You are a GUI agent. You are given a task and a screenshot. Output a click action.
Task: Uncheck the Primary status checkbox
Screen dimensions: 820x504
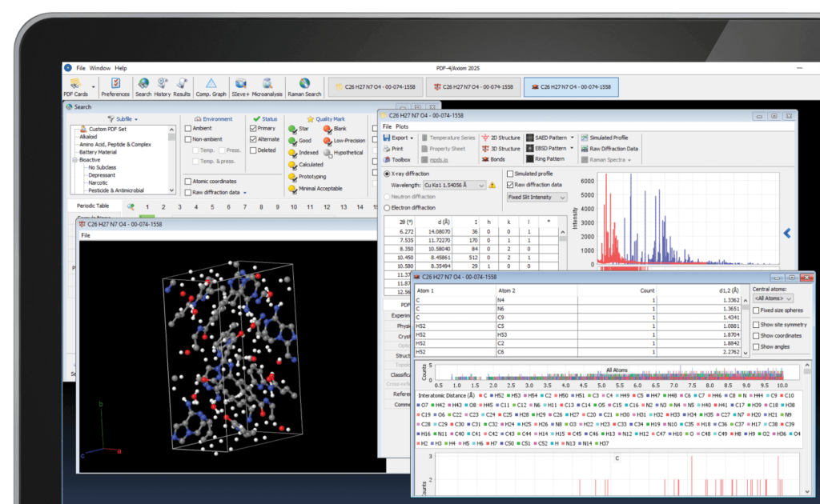(254, 128)
